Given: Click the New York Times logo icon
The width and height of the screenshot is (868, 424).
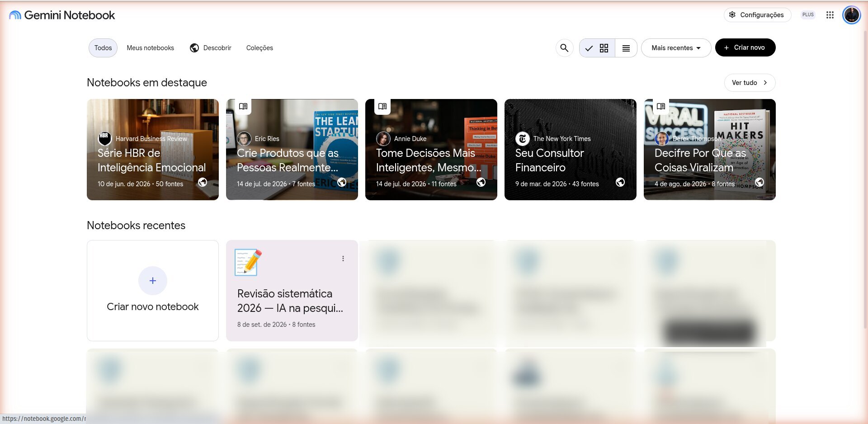Looking at the screenshot, I should [x=523, y=138].
